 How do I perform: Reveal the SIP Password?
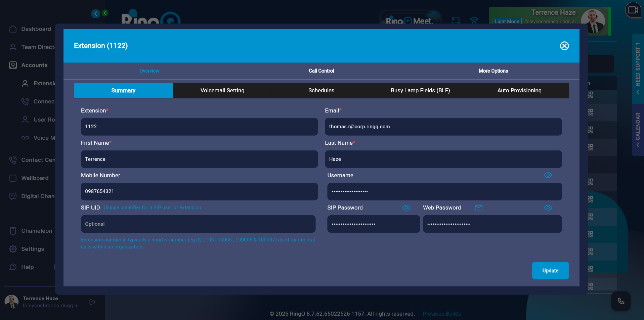tap(406, 208)
